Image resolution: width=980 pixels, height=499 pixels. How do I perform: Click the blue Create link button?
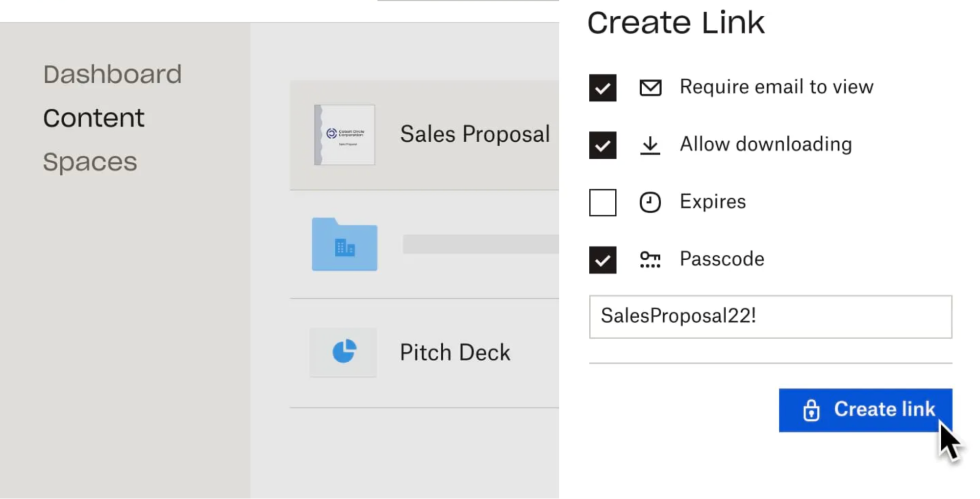click(865, 410)
